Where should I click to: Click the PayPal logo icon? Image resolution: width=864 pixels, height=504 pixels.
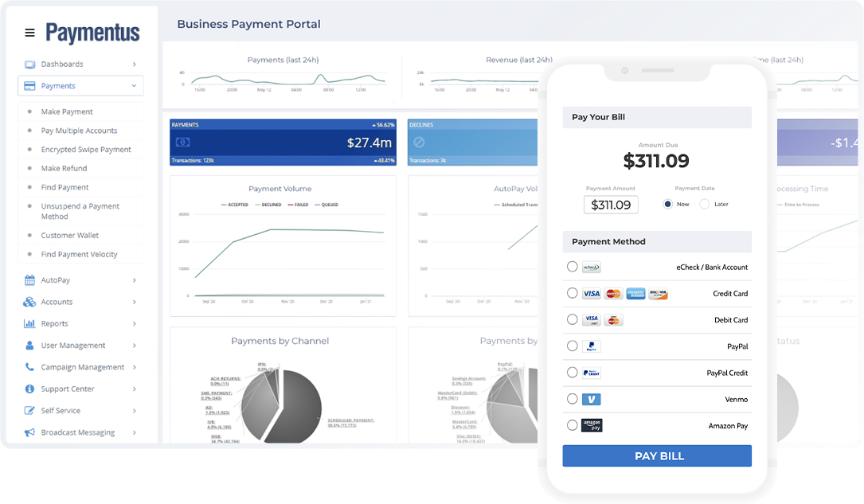[x=592, y=346]
